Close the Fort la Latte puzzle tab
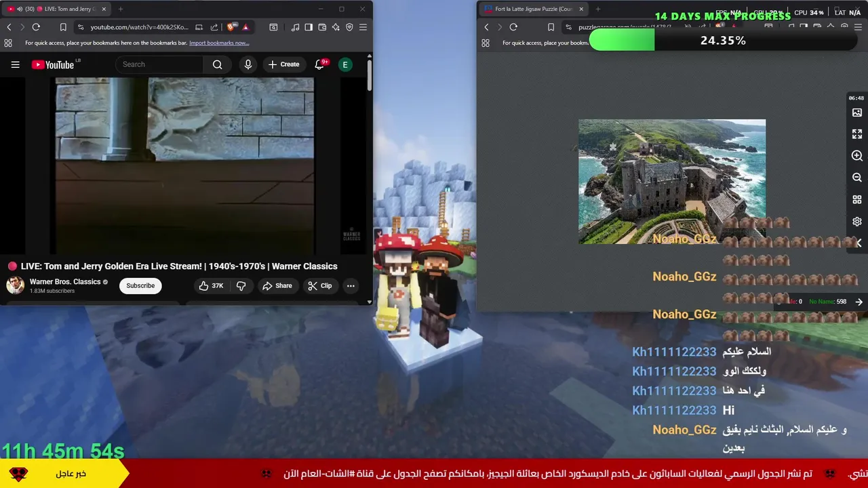This screenshot has width=868, height=488. tap(581, 9)
